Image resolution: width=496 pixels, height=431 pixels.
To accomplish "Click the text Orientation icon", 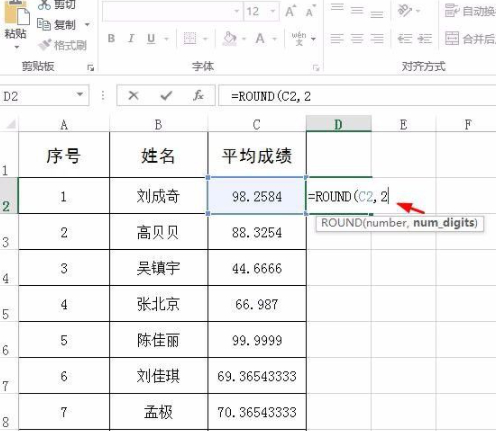I will point(405,11).
